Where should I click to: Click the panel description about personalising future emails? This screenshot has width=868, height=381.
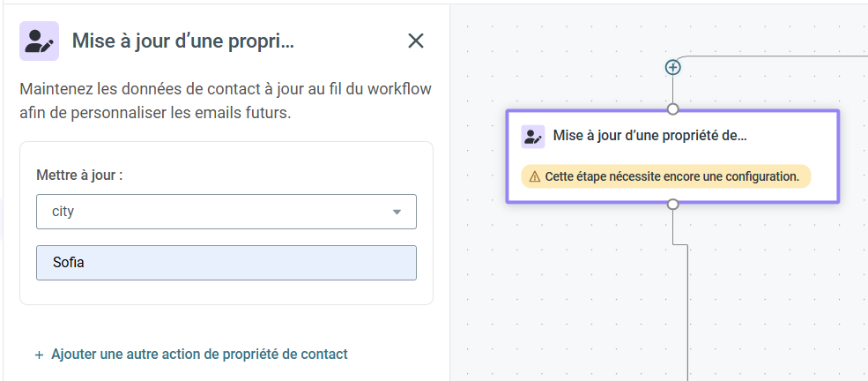pyautogui.click(x=226, y=101)
